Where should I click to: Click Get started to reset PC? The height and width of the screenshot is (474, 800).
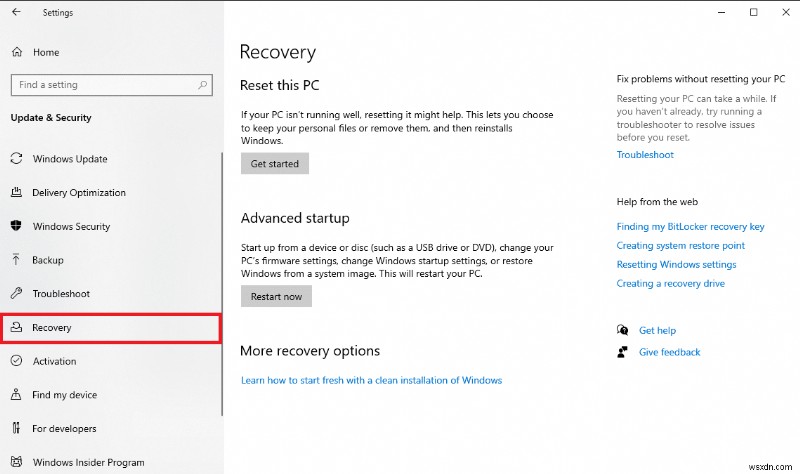pyautogui.click(x=274, y=163)
